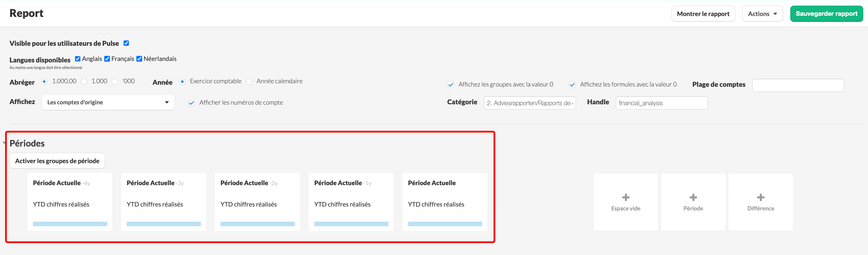The width and height of the screenshot is (868, 255).
Task: Click Activer les groupes de période
Action: [57, 161]
